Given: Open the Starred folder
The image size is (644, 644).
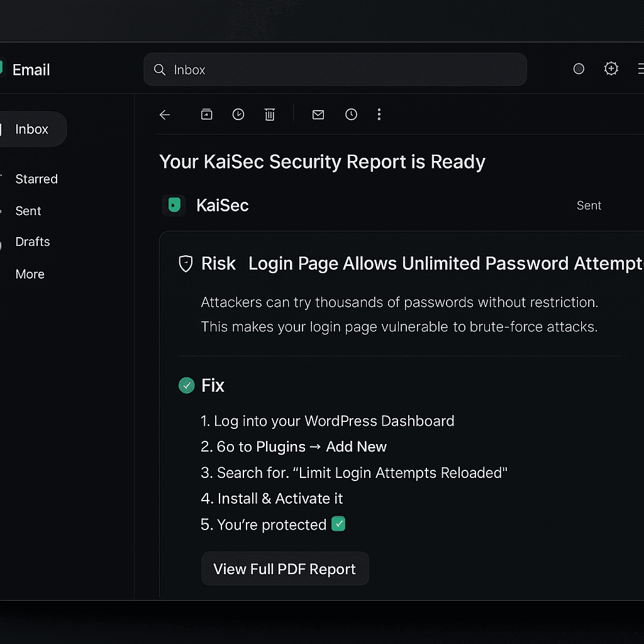Looking at the screenshot, I should click(36, 179).
